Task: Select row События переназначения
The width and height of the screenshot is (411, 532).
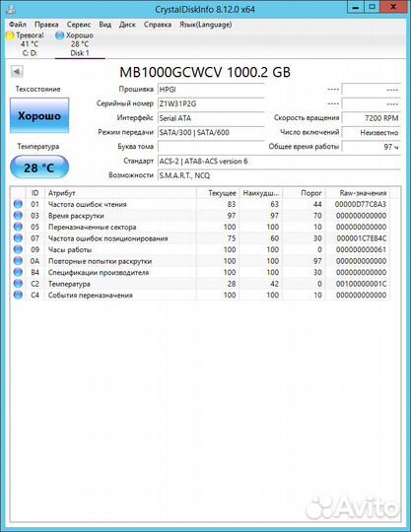Action: pyautogui.click(x=201, y=295)
